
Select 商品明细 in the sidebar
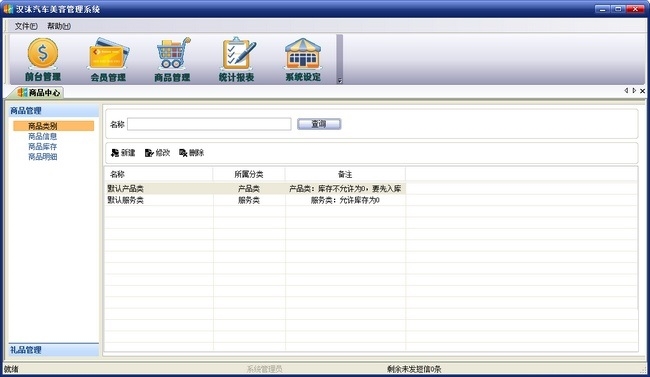point(42,157)
